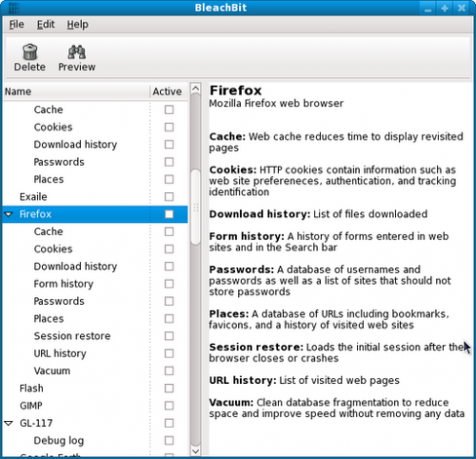This screenshot has height=459, width=476.
Task: Click the Preview binoculars icon
Action: click(x=76, y=52)
